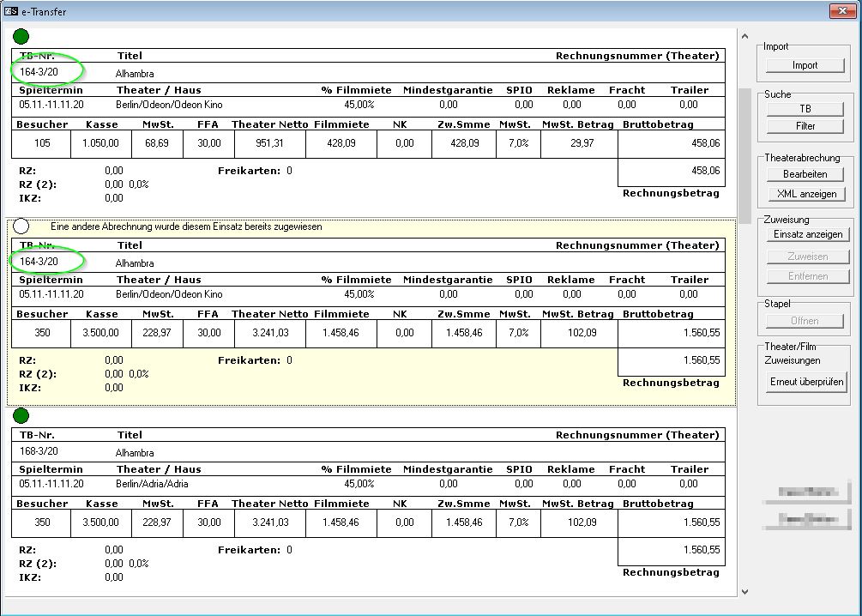Click the green status circle above the first Odeon record
Viewport: 862px width, 616px height.
(x=21, y=37)
